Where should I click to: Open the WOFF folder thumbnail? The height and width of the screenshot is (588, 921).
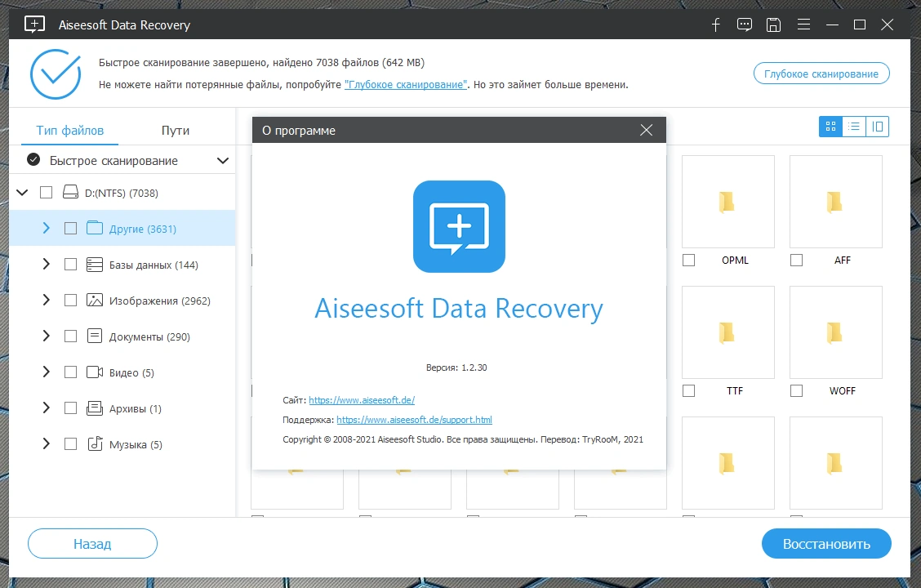pos(836,332)
